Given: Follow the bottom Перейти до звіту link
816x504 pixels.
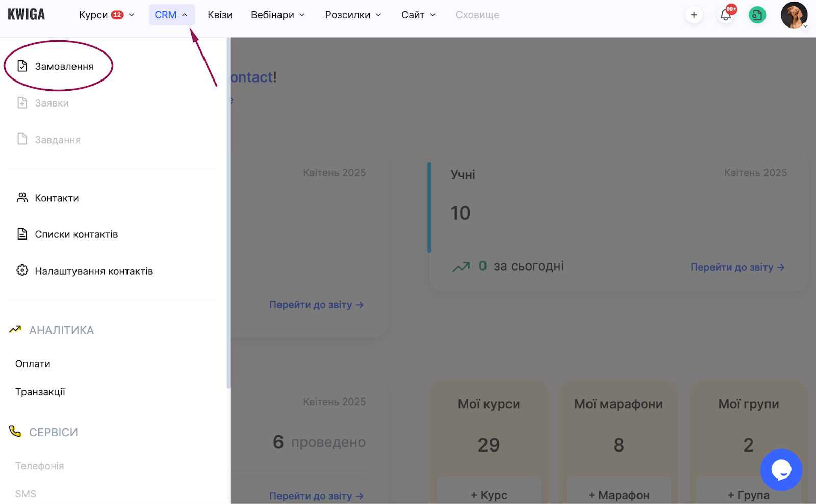Looking at the screenshot, I should [x=316, y=496].
